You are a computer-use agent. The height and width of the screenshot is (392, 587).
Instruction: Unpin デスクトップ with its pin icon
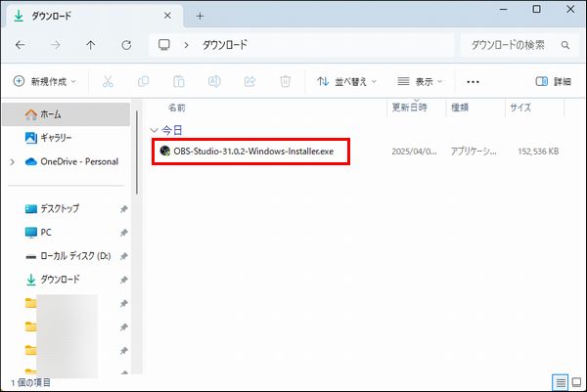pyautogui.click(x=124, y=209)
